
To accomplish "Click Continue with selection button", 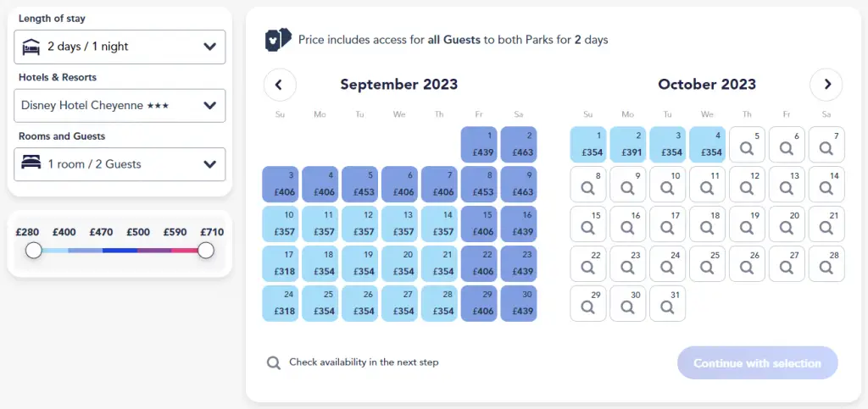I will (x=757, y=363).
